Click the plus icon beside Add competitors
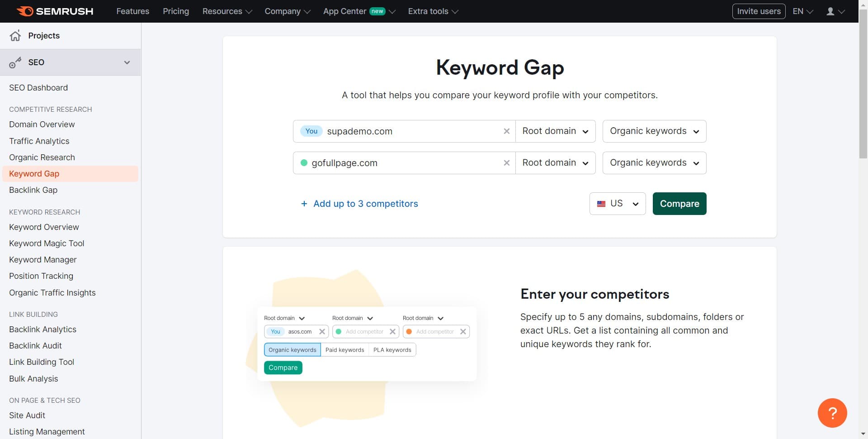Screen dimensions: 868x439 [304, 204]
